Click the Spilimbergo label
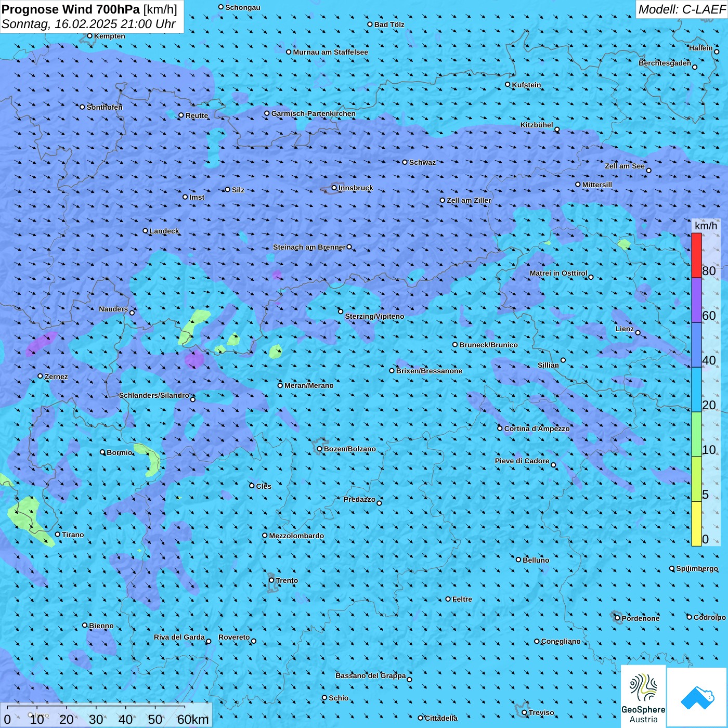Viewport: 728px width, 728px height. pyautogui.click(x=697, y=568)
